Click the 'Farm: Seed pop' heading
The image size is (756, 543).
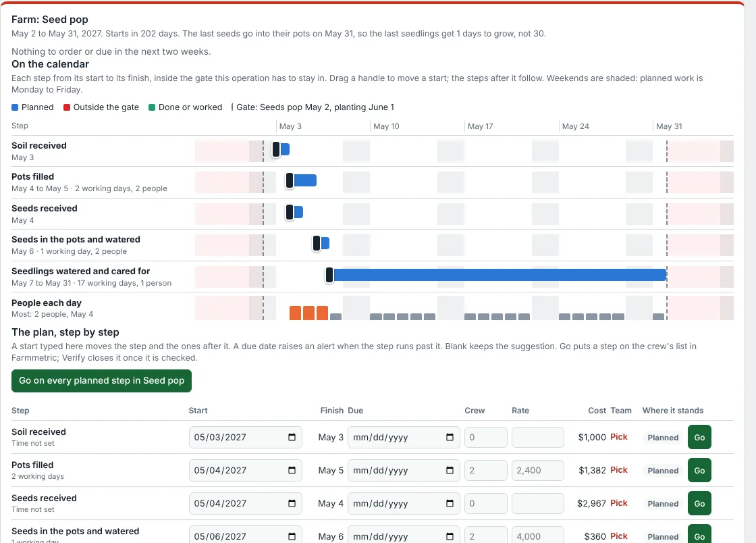50,20
